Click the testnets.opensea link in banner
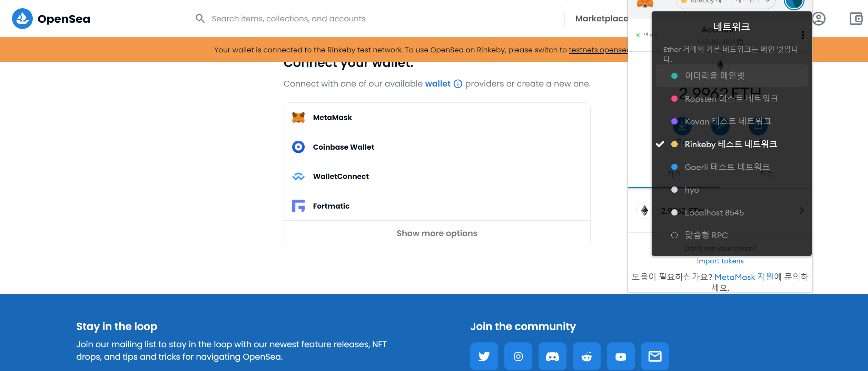 click(598, 50)
